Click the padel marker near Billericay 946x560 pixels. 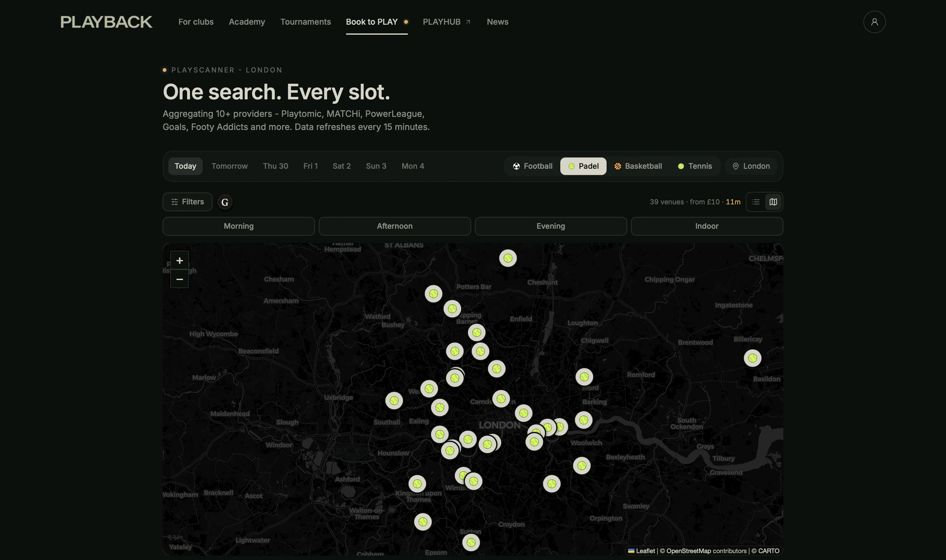[x=752, y=358]
